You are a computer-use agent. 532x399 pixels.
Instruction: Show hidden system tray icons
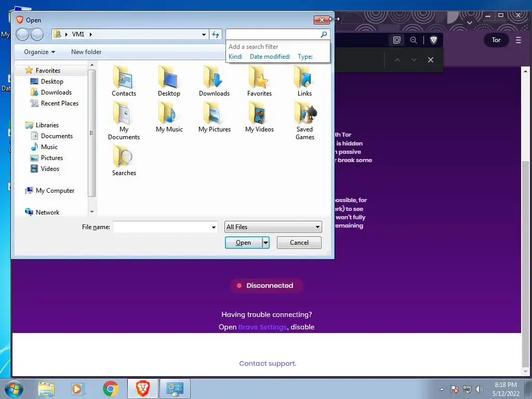(x=442, y=389)
